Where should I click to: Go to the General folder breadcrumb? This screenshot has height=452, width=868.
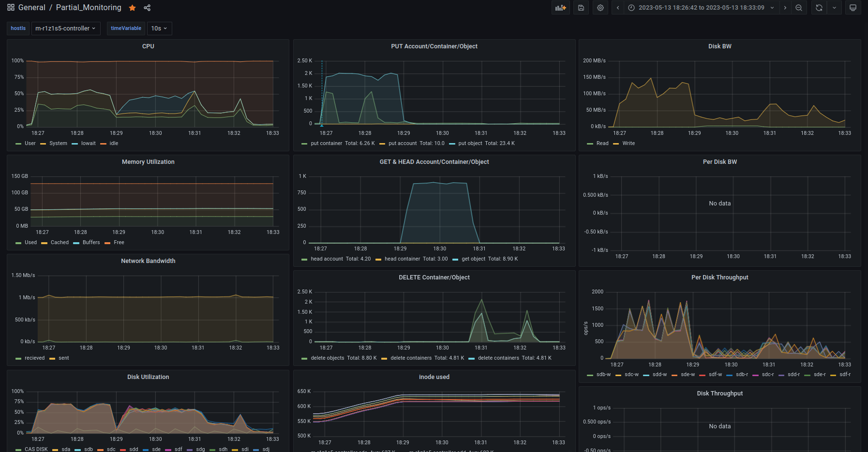pos(31,8)
